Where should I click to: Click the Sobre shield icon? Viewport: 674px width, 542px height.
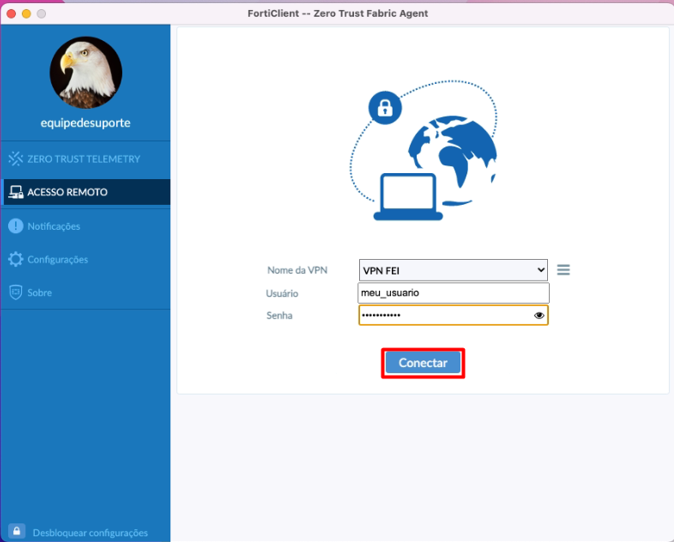tap(15, 293)
